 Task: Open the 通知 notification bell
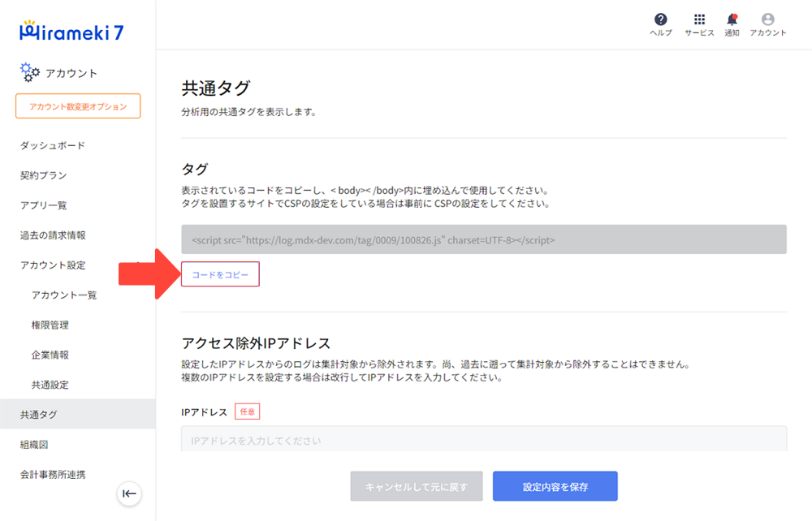click(732, 19)
